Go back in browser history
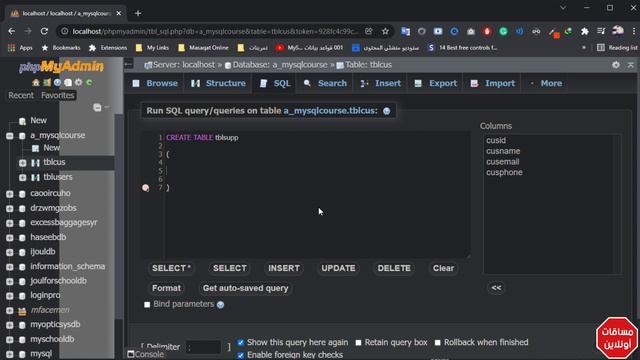This screenshot has width=640, height=360. [11, 31]
